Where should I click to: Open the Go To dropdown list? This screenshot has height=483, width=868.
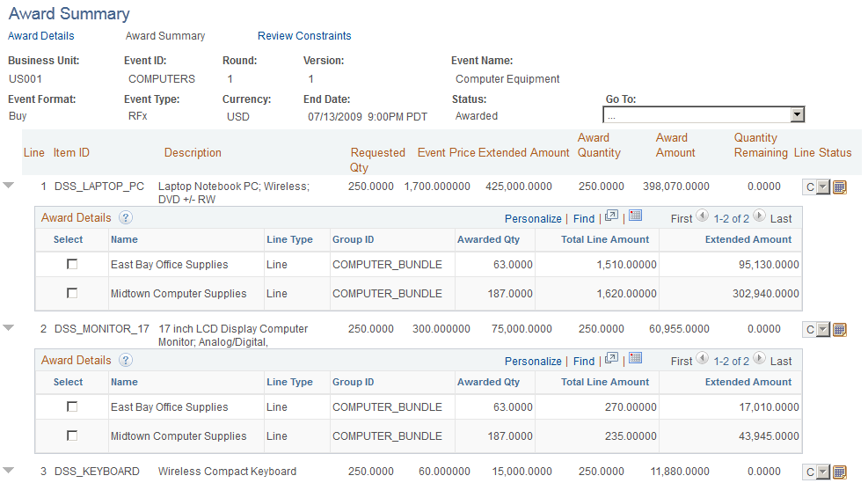pyautogui.click(x=797, y=114)
